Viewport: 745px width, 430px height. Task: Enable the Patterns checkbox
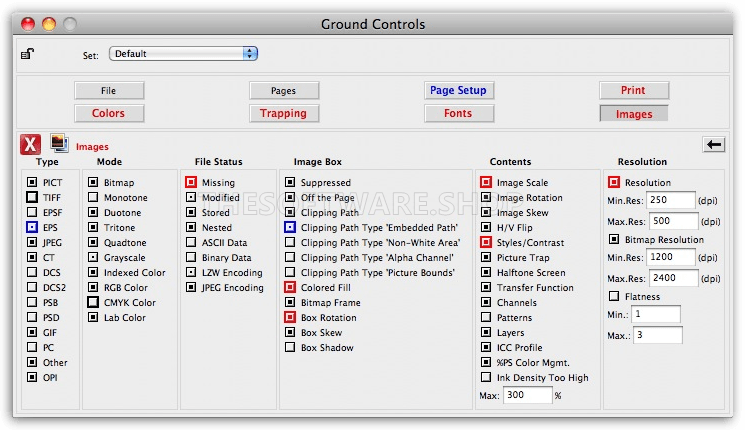[x=486, y=317]
